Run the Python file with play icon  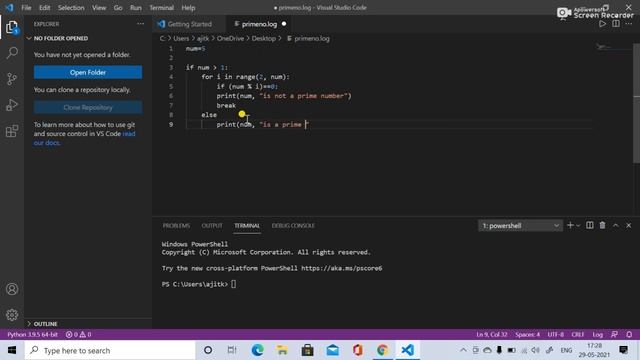[x=602, y=24]
